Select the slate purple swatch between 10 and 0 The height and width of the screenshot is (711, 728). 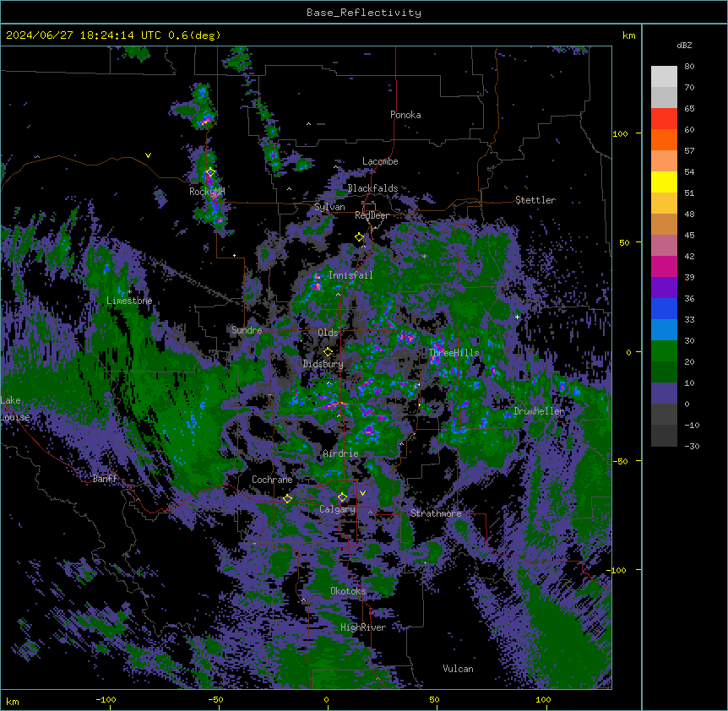coord(664,393)
